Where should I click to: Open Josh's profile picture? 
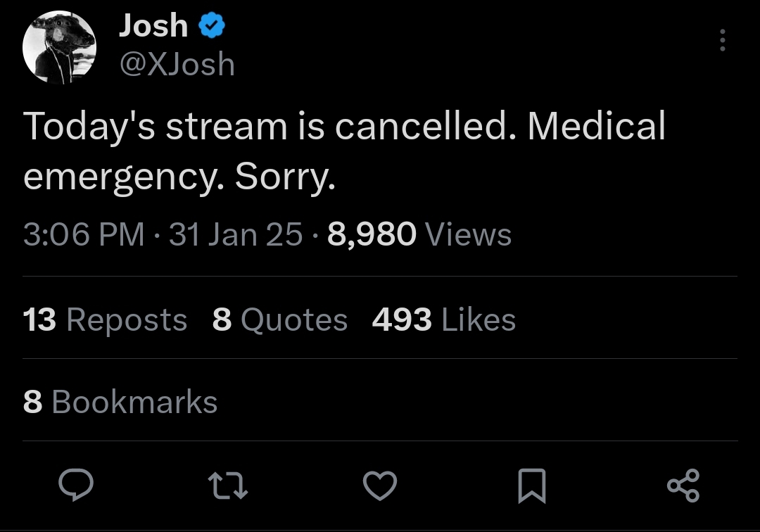[x=58, y=47]
